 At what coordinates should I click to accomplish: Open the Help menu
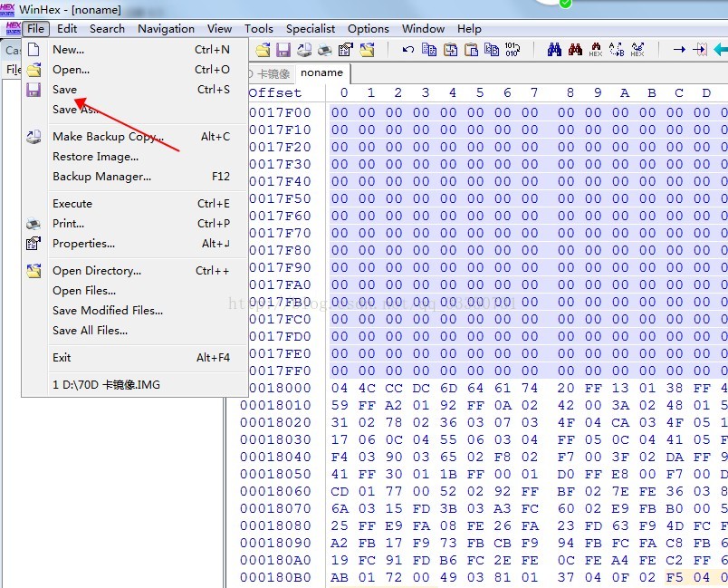click(x=469, y=29)
